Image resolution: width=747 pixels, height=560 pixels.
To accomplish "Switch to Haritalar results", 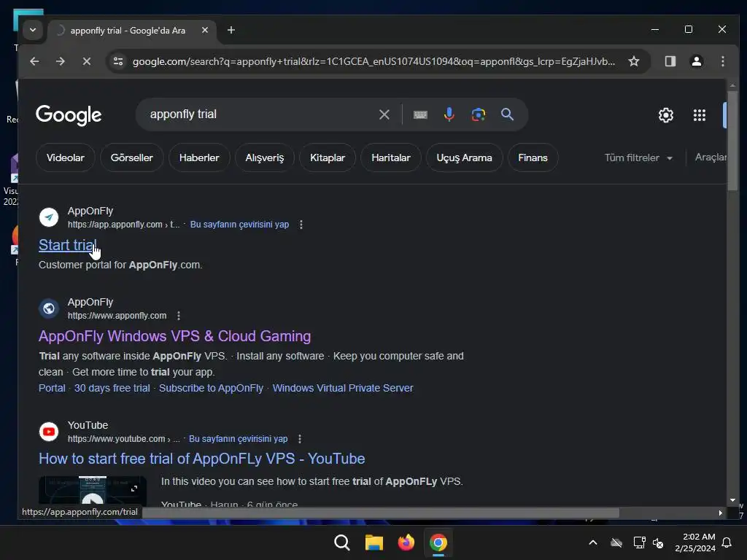I will [391, 157].
